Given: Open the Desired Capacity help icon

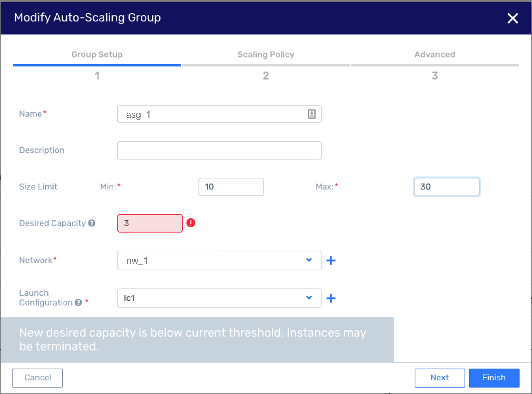Looking at the screenshot, I should 92,223.
